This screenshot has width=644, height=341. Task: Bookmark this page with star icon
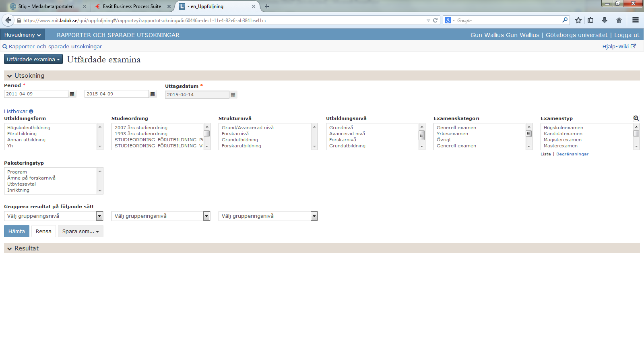click(x=578, y=20)
